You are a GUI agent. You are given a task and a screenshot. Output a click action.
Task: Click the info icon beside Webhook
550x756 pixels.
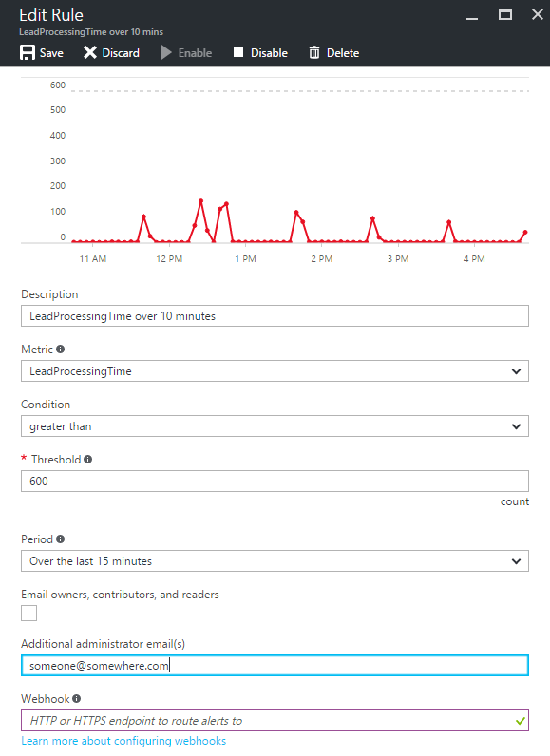pyautogui.click(x=77, y=699)
